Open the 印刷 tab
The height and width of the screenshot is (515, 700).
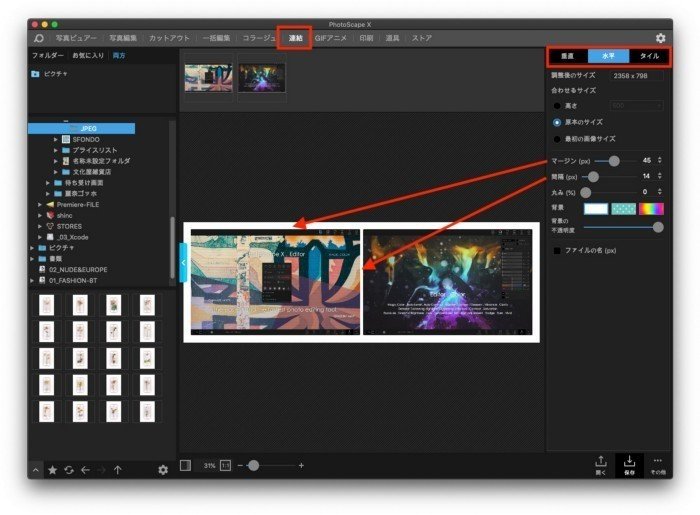click(367, 38)
